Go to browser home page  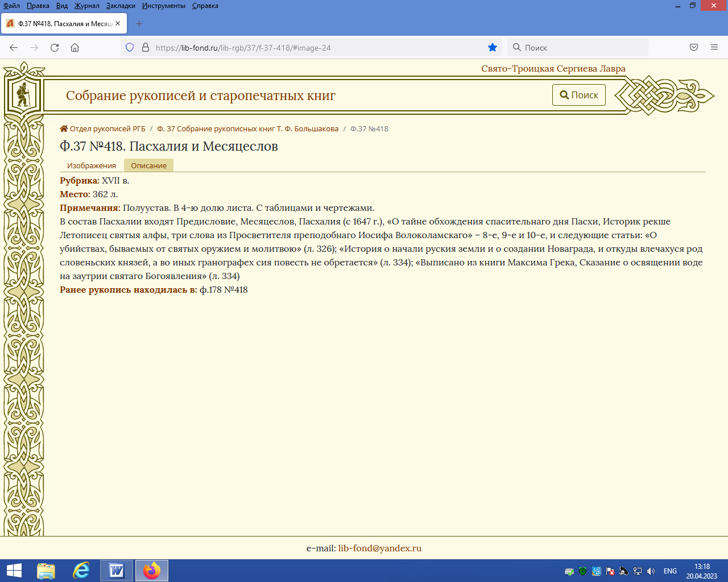pyautogui.click(x=75, y=48)
